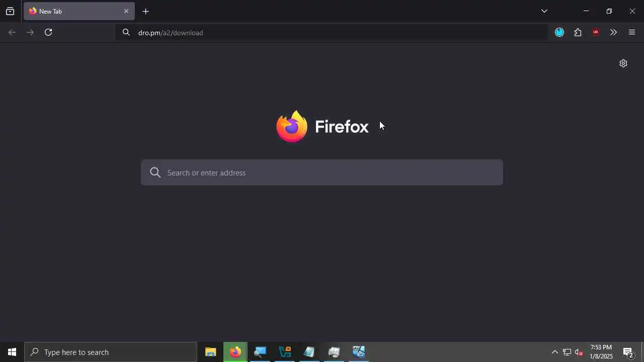Open network status tray icon
Image resolution: width=644 pixels, height=362 pixels.
(x=567, y=352)
